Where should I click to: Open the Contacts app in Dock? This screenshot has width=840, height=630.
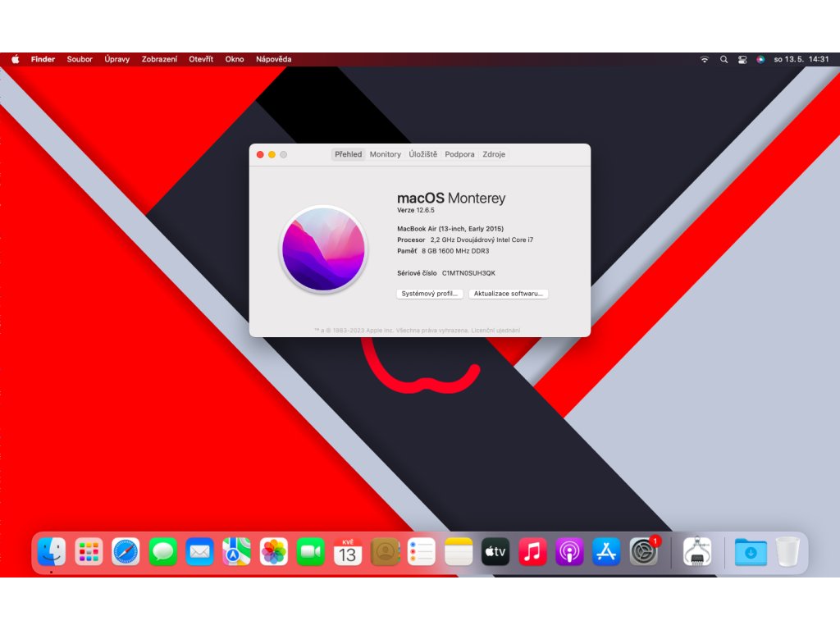[x=385, y=552]
